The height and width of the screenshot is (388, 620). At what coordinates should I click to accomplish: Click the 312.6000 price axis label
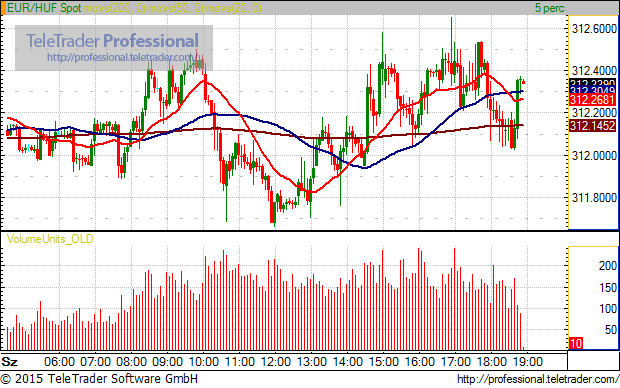click(594, 28)
